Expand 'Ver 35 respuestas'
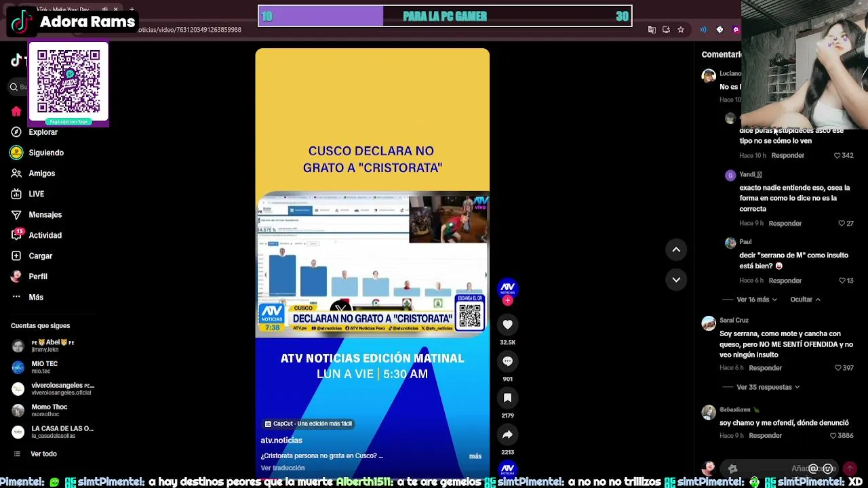 pos(768,387)
